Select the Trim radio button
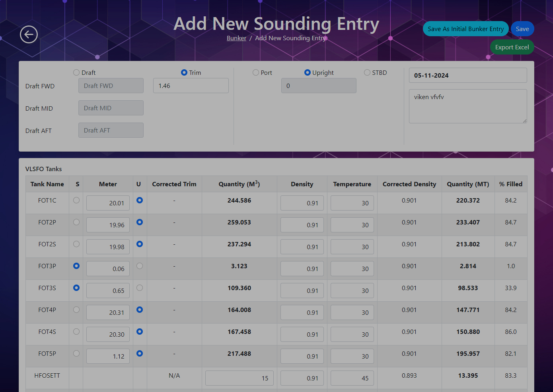The width and height of the screenshot is (553, 392). click(x=184, y=72)
